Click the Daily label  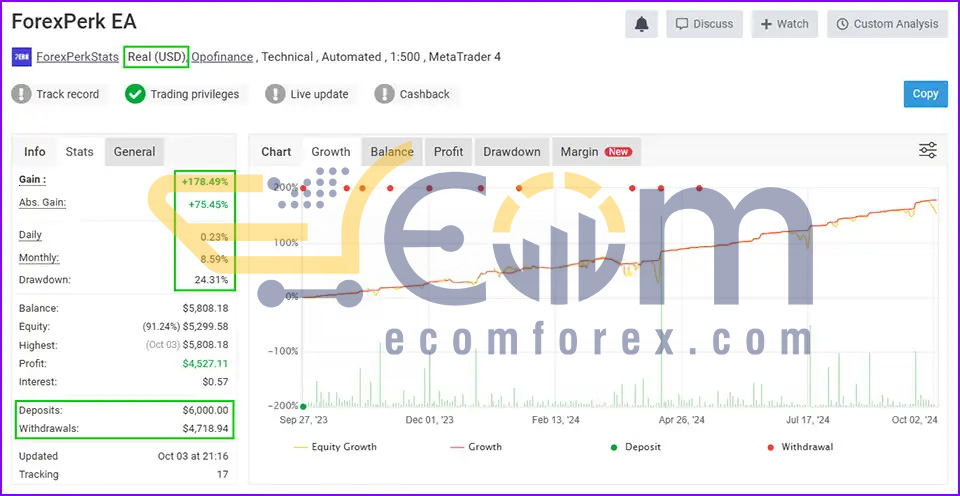[x=30, y=235]
